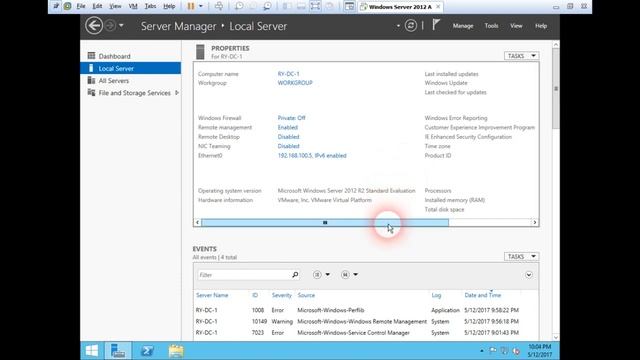Click the NIC Teaming Disabled link

click(x=288, y=146)
